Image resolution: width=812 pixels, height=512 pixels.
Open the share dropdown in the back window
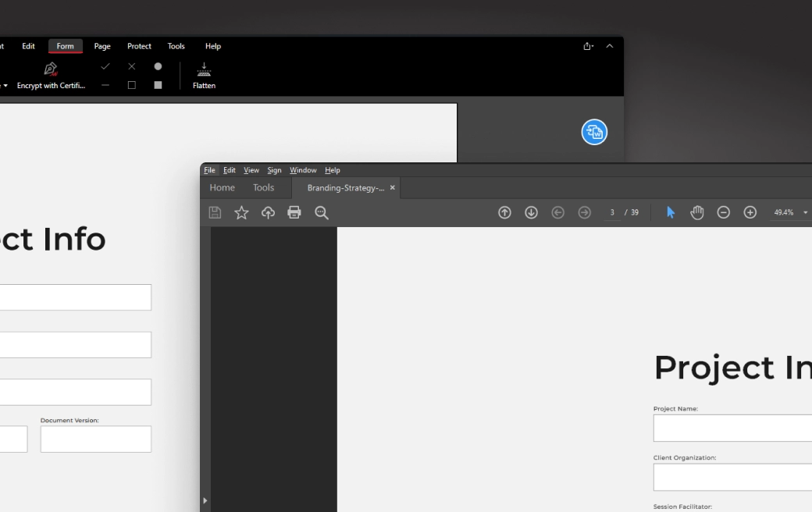click(588, 46)
